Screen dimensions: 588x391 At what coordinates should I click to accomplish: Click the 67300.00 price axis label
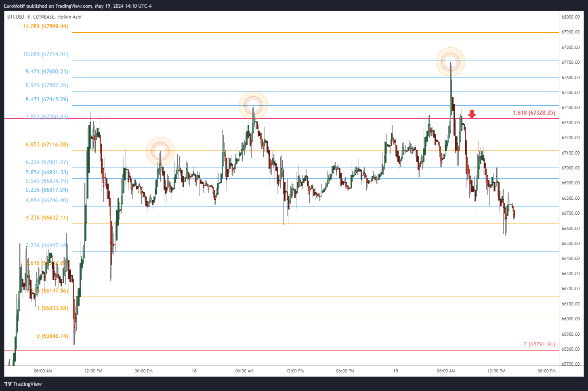tap(571, 123)
